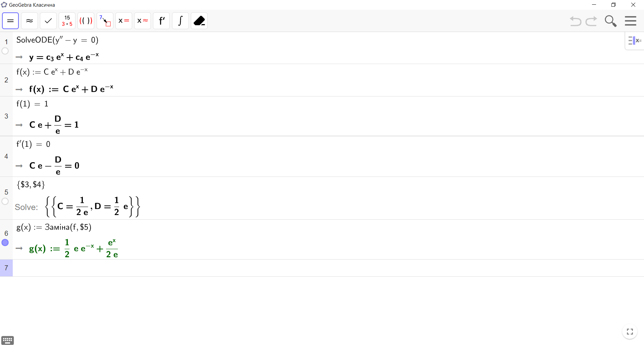Image resolution: width=644 pixels, height=345 pixels.
Task: Select the Expand parentheses tool
Action: pyautogui.click(x=86, y=21)
